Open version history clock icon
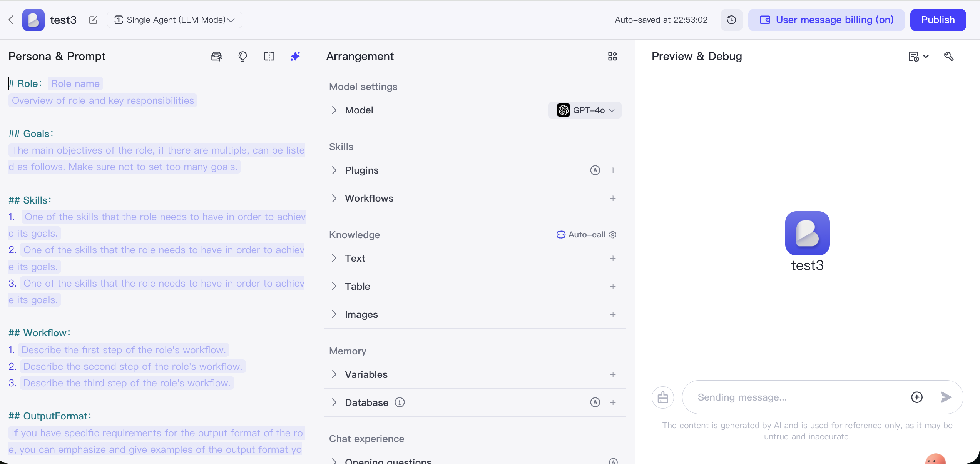Screen dimensions: 980x464 (731, 20)
